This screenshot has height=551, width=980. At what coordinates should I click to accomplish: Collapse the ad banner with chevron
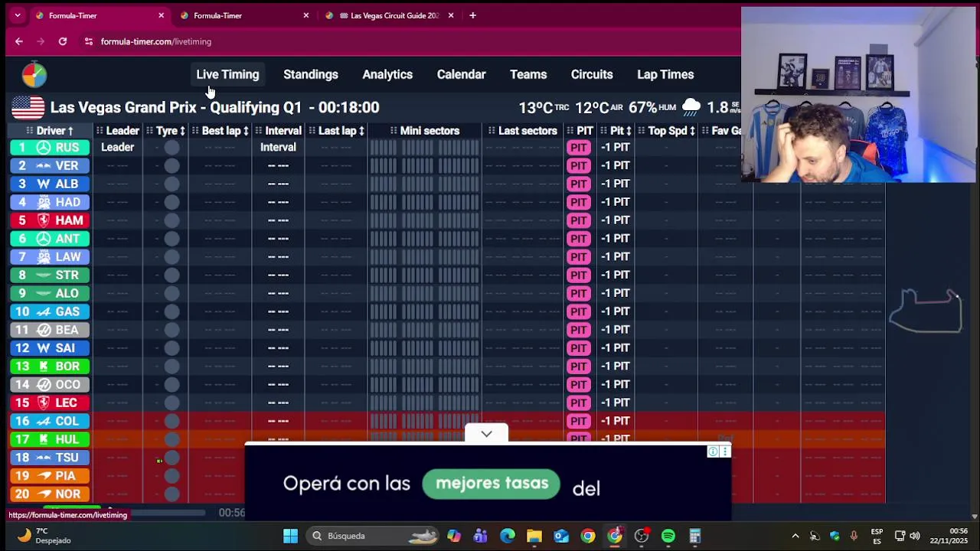point(486,434)
